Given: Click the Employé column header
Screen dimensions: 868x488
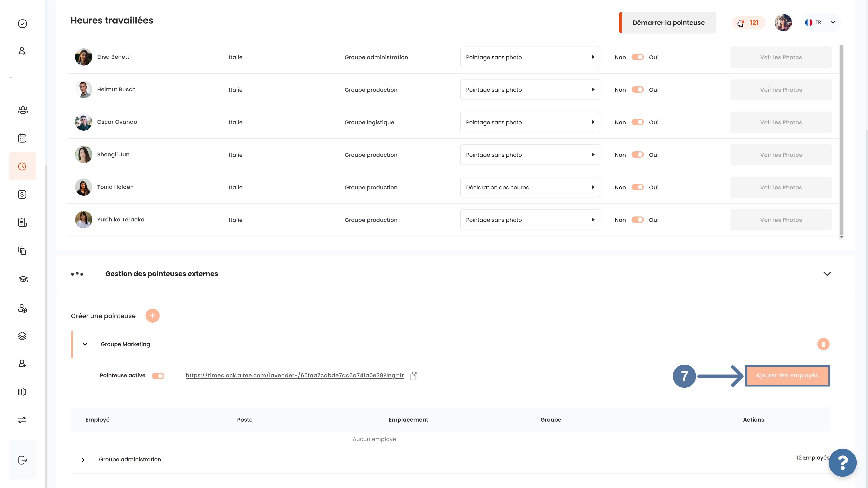Looking at the screenshot, I should point(97,420).
